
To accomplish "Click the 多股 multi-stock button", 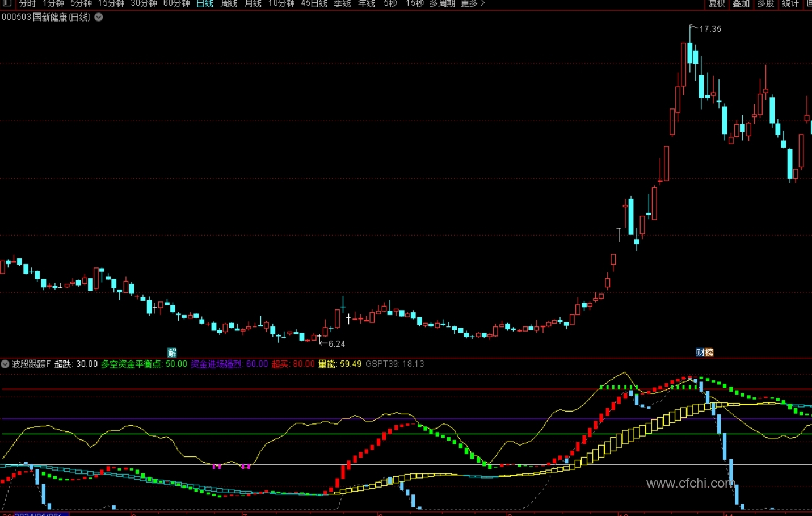I will pyautogui.click(x=765, y=3).
